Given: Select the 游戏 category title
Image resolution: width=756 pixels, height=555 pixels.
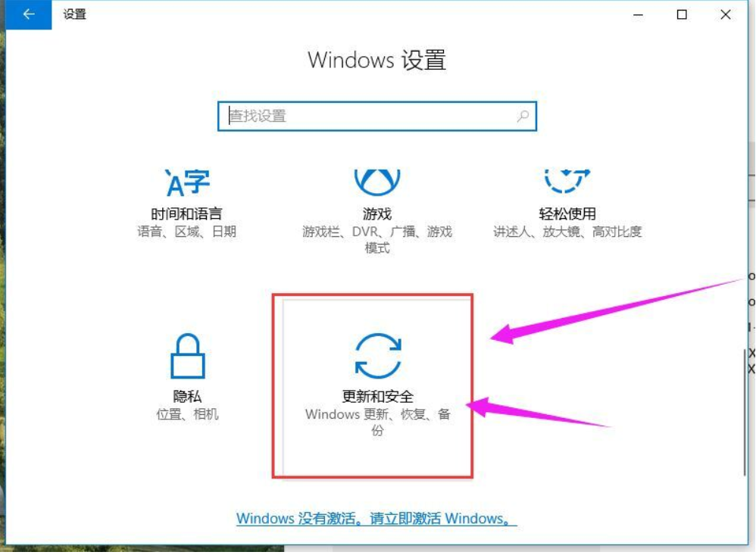Looking at the screenshot, I should pyautogui.click(x=377, y=214).
